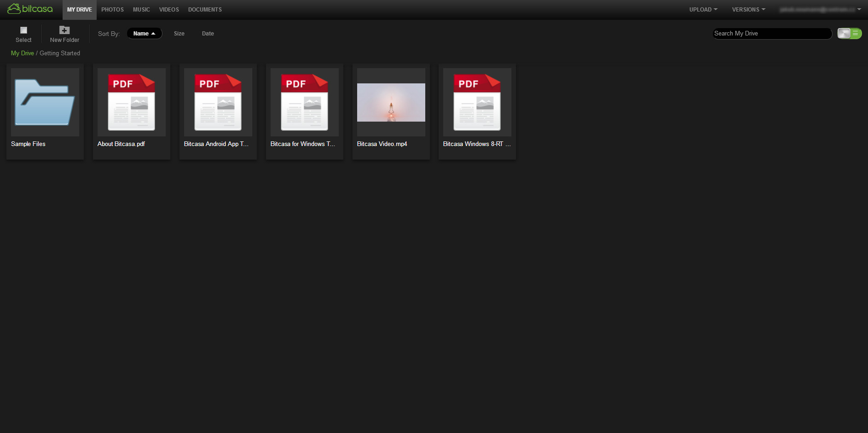Viewport: 868px width, 433px height.
Task: Click the Search My Drive field
Action: point(772,34)
